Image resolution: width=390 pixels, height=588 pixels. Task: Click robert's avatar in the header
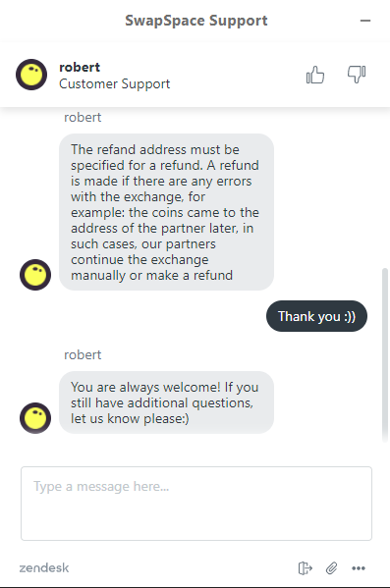coord(31,75)
